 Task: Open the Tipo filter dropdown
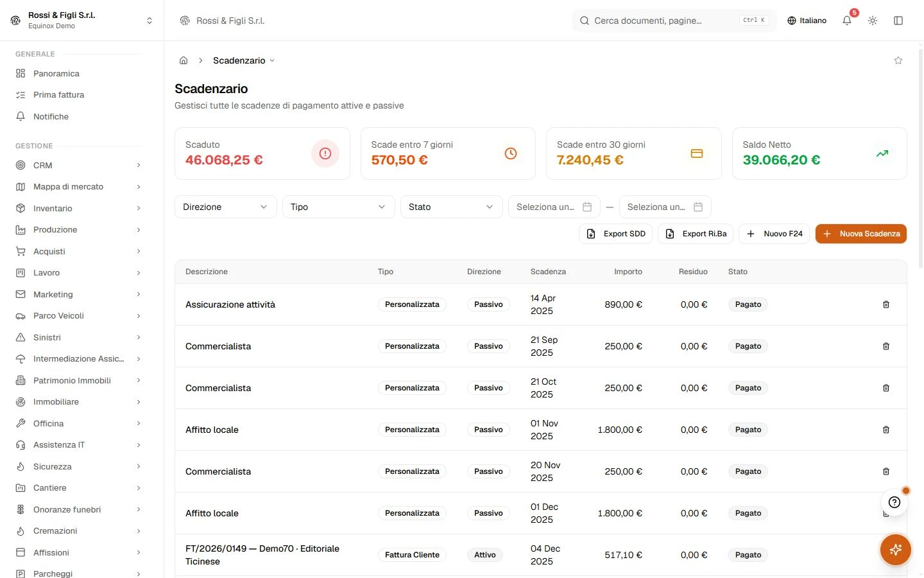tap(339, 207)
